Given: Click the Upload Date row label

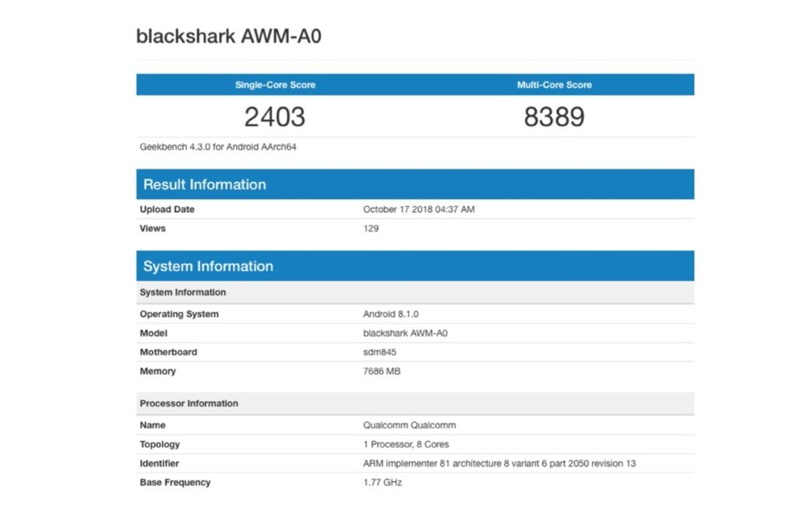Looking at the screenshot, I should click(x=167, y=210).
